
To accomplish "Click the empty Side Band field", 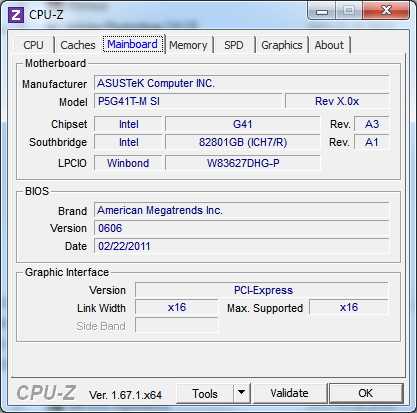I will coord(177,325).
